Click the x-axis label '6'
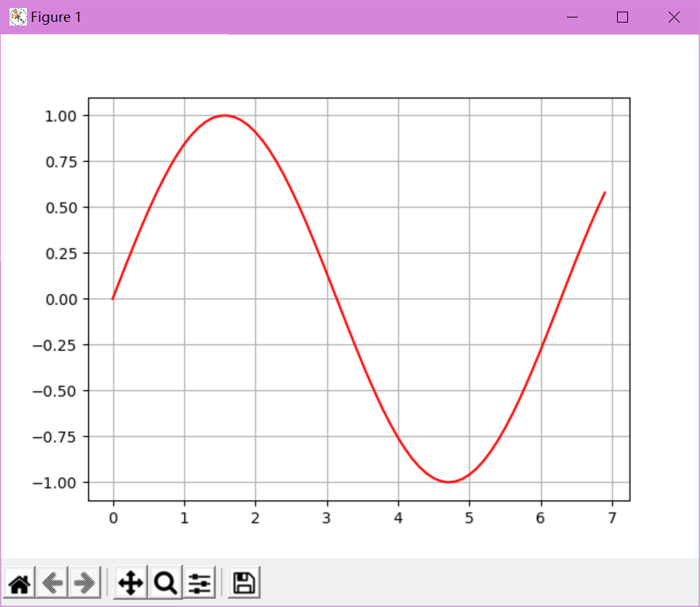The height and width of the screenshot is (607, 700). point(541,518)
